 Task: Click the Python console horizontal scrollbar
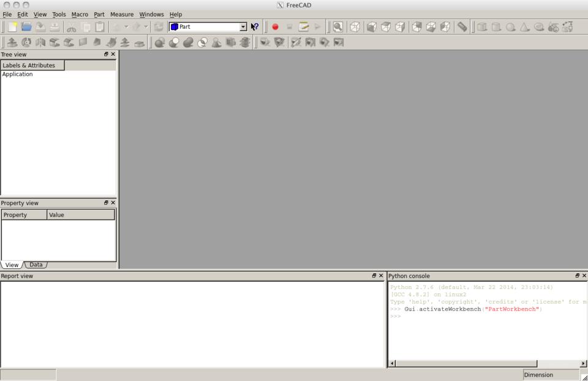click(466, 363)
